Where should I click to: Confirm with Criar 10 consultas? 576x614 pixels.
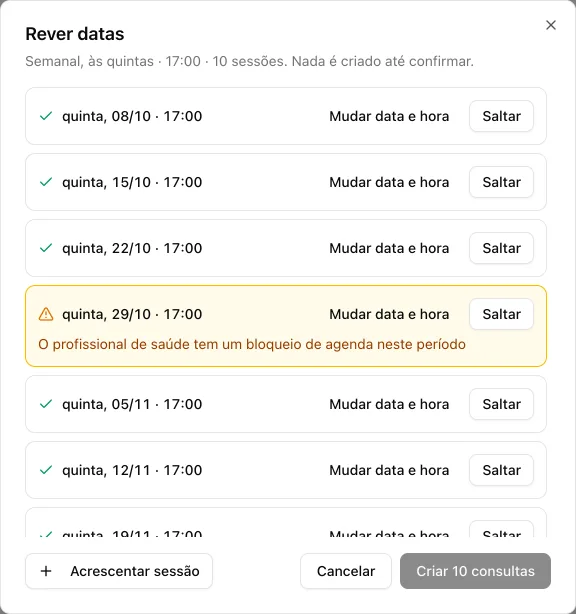pyautogui.click(x=475, y=571)
